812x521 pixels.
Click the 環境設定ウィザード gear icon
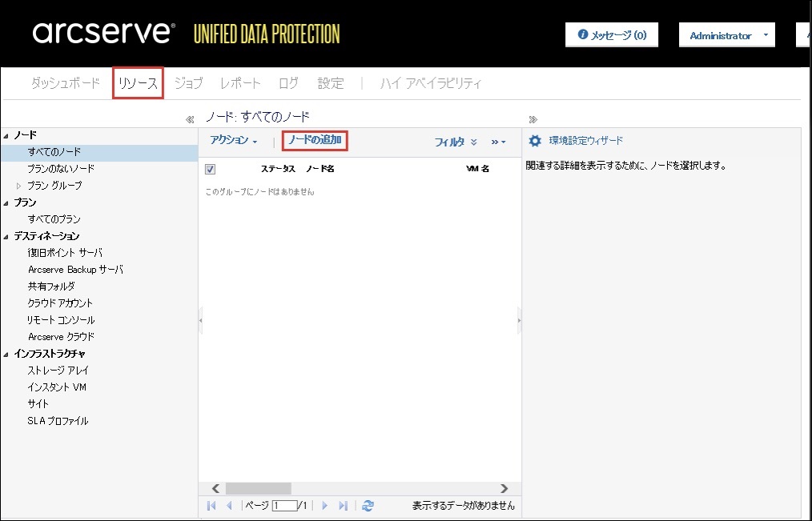(535, 141)
